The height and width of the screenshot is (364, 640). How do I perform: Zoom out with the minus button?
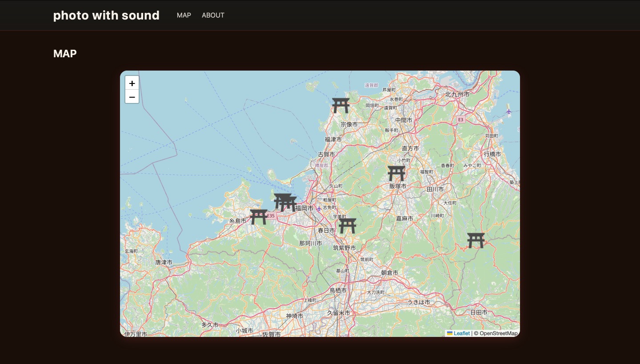[x=132, y=97]
